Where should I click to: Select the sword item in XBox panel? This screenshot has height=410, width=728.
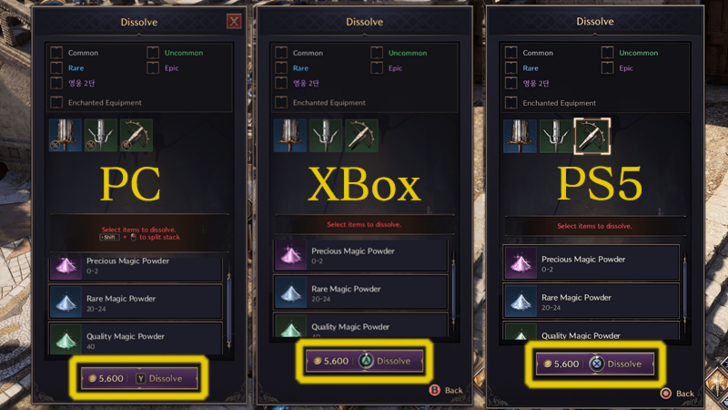click(290, 136)
